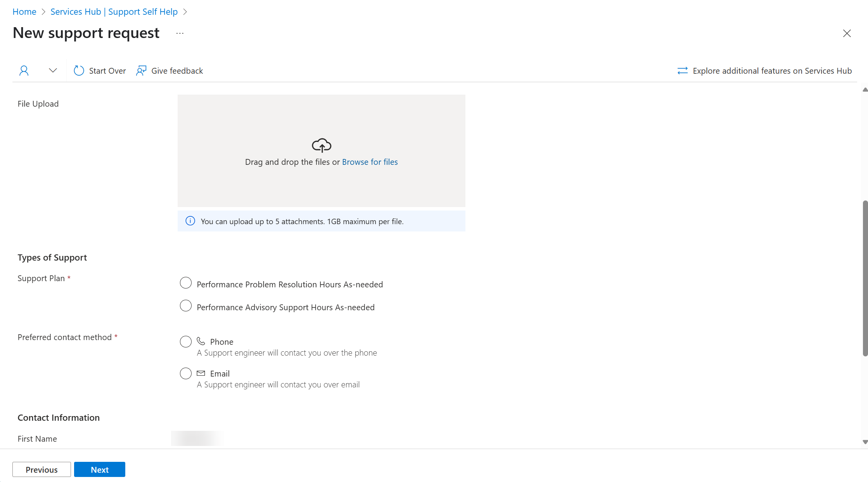The width and height of the screenshot is (868, 482).
Task: Select Phone as preferred contact method
Action: point(185,341)
